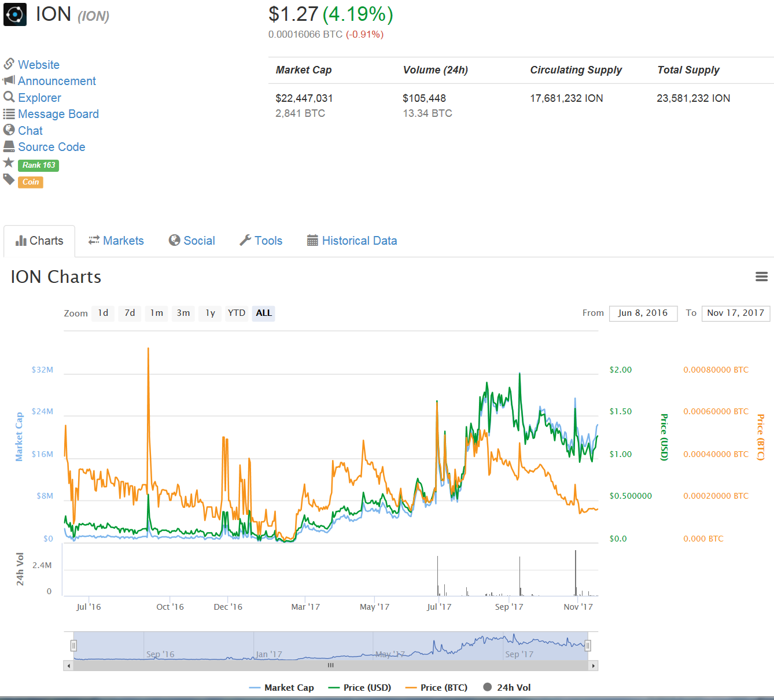Screen dimensions: 774x700
Task: Click the globe icon beside Chat
Action: point(9,130)
